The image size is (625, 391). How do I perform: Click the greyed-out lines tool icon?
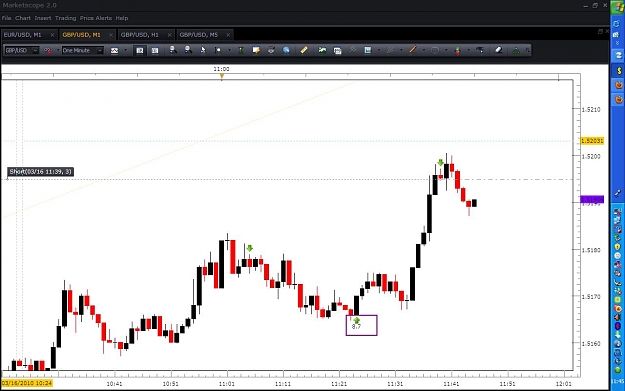[390, 50]
